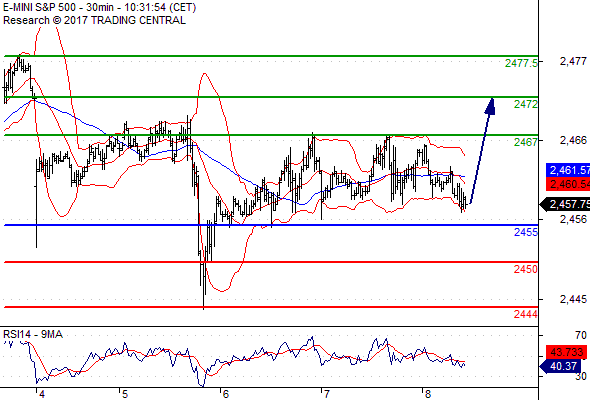This screenshot has width=590, height=400.
Task: Click the red 43.733 RSI value tag
Action: pos(566,352)
